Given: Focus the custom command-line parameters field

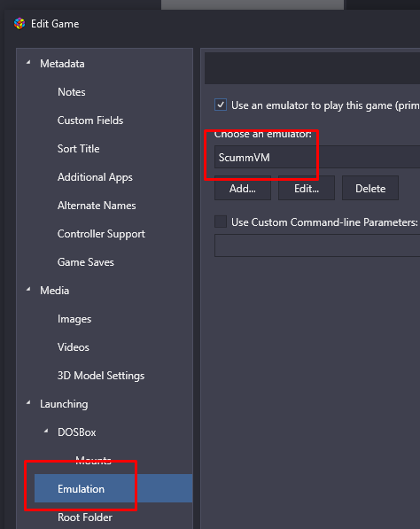Looking at the screenshot, I should pyautogui.click(x=317, y=245).
